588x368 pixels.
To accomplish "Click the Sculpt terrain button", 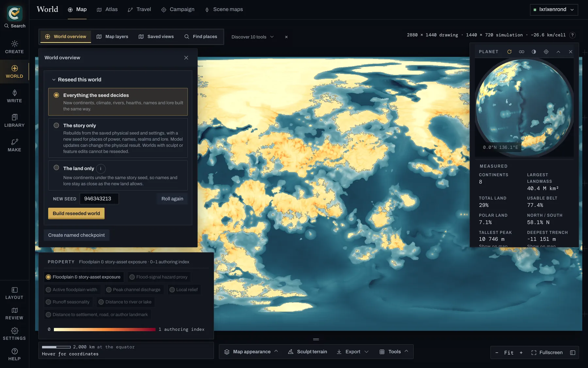I will (x=308, y=352).
